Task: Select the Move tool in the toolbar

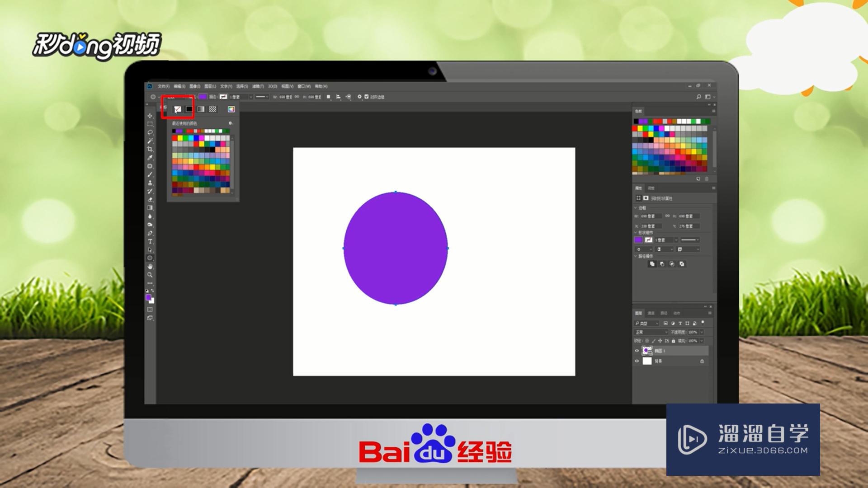Action: click(150, 116)
